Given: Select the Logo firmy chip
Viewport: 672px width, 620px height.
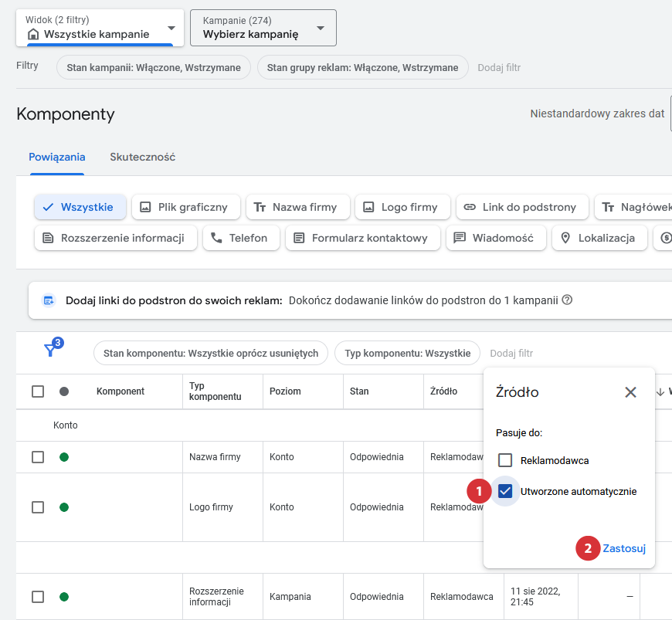Looking at the screenshot, I should [x=402, y=207].
